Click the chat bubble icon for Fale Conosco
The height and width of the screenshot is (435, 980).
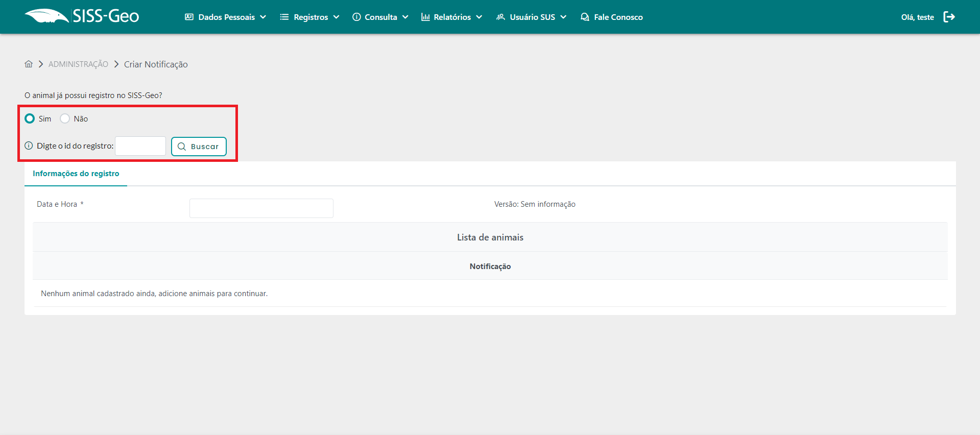(x=585, y=17)
